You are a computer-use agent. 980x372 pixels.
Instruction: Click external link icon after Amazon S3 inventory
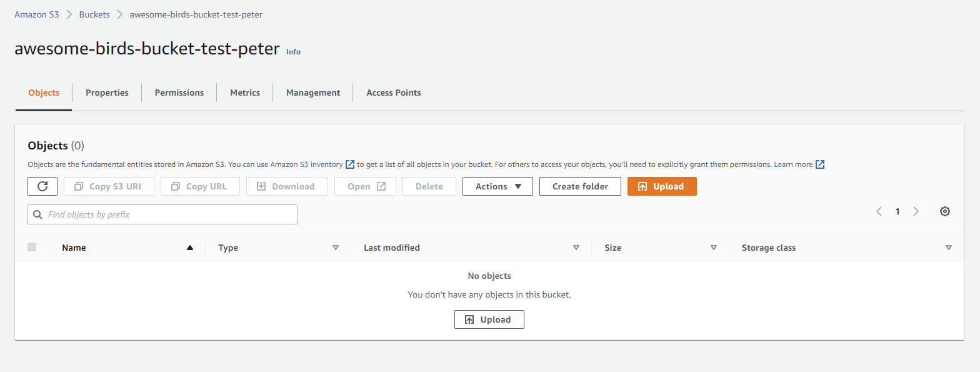point(350,164)
